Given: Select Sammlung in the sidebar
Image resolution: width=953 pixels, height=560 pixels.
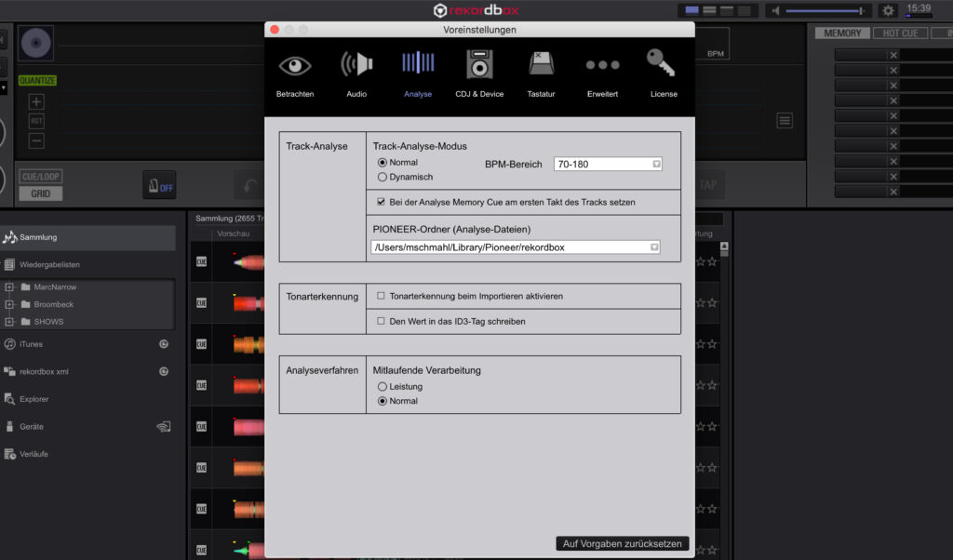Looking at the screenshot, I should [x=88, y=237].
